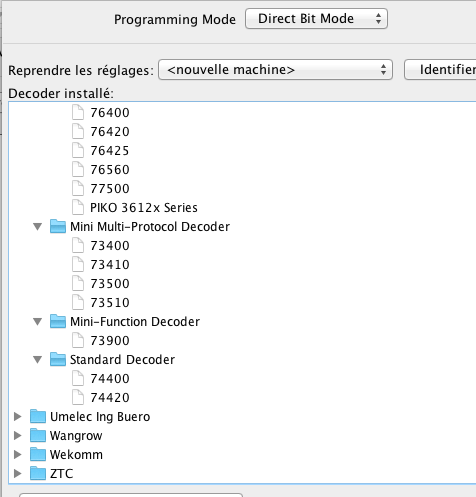Viewport: 476px width, 497px height.
Task: Select decoder 73900 in the tree
Action: (x=110, y=341)
